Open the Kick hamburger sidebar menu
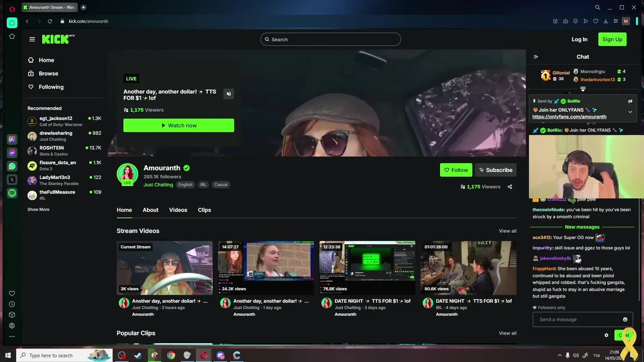This screenshot has height=362, width=644. tap(32, 39)
